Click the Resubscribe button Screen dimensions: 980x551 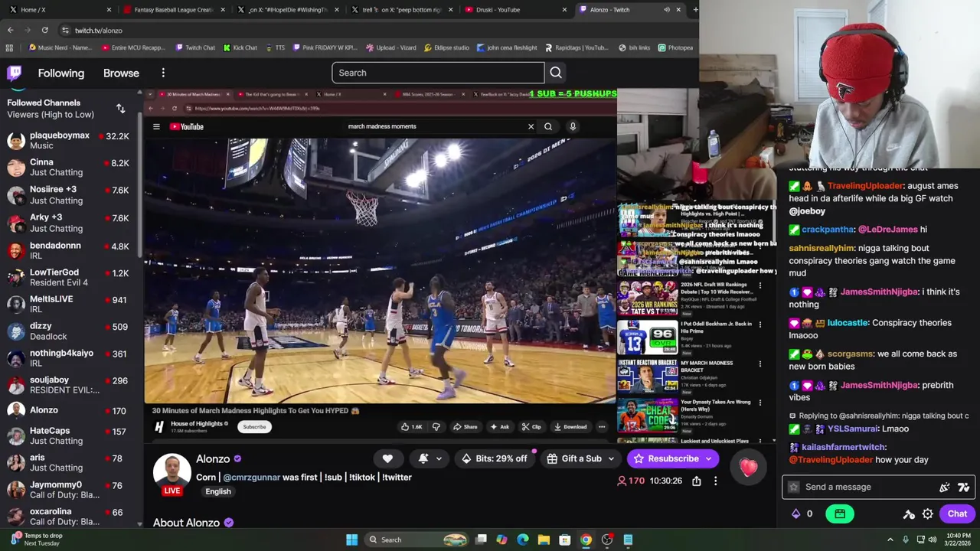(673, 458)
